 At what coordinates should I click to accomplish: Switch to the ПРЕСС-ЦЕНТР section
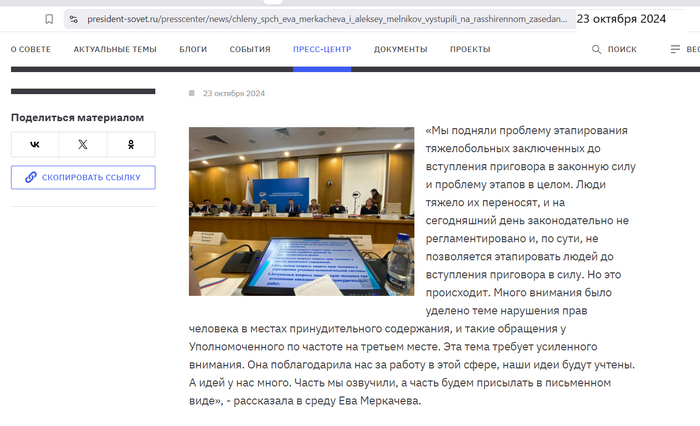tap(322, 49)
